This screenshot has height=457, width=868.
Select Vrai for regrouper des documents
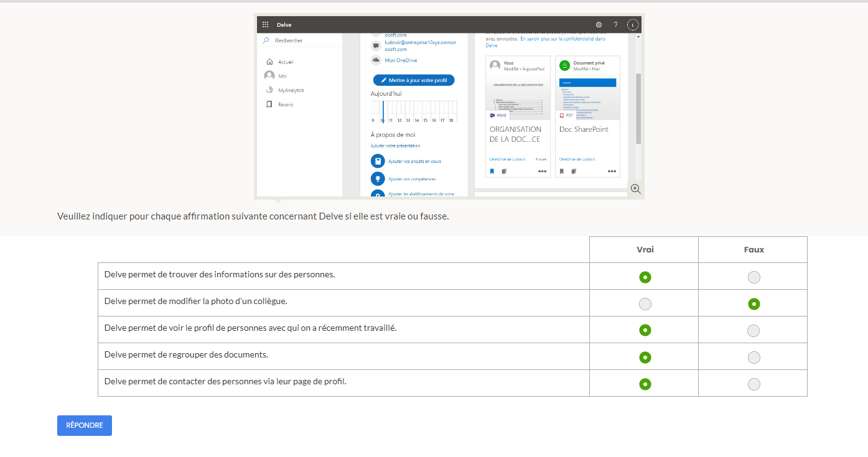point(645,358)
